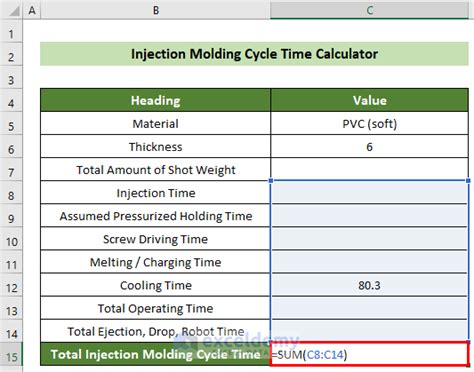
Task: Click empty Total Amount of Shot Weight value cell
Action: [x=369, y=170]
